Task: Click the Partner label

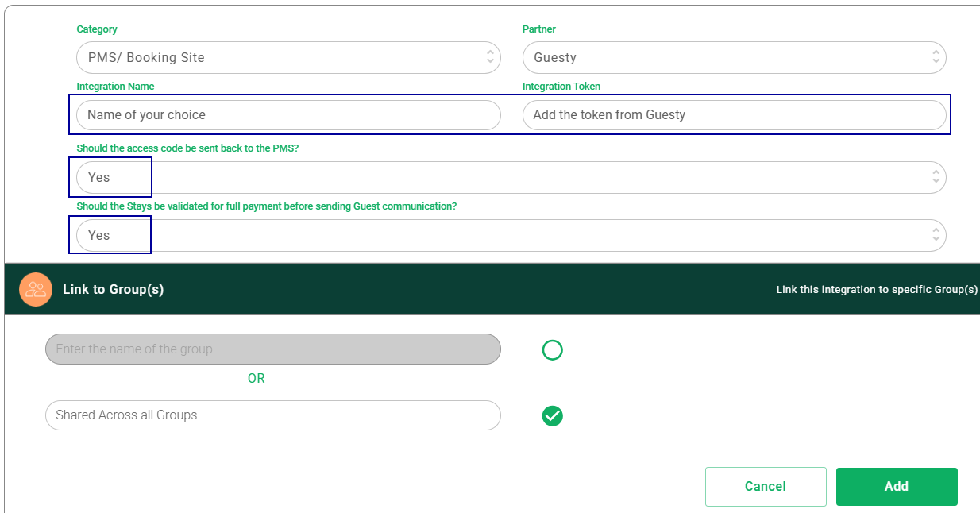Action: [539, 29]
